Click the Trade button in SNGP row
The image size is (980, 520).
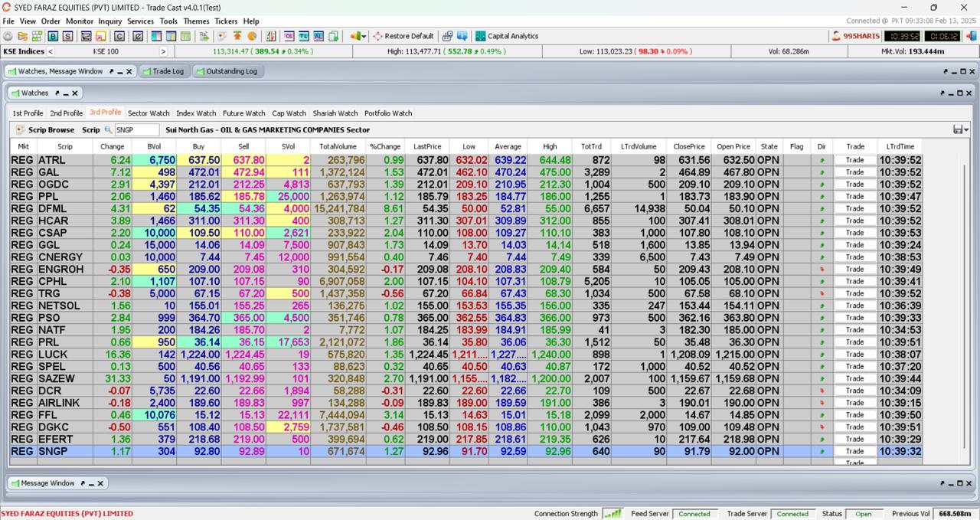[854, 452]
